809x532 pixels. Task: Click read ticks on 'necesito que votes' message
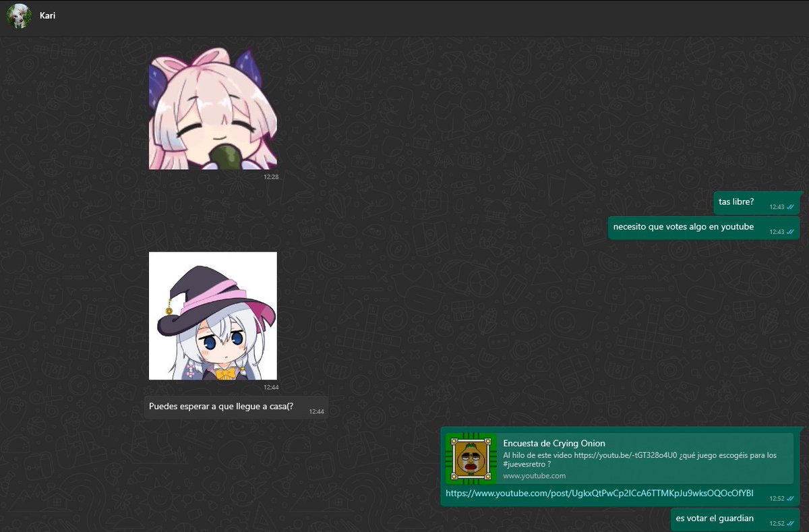point(790,232)
